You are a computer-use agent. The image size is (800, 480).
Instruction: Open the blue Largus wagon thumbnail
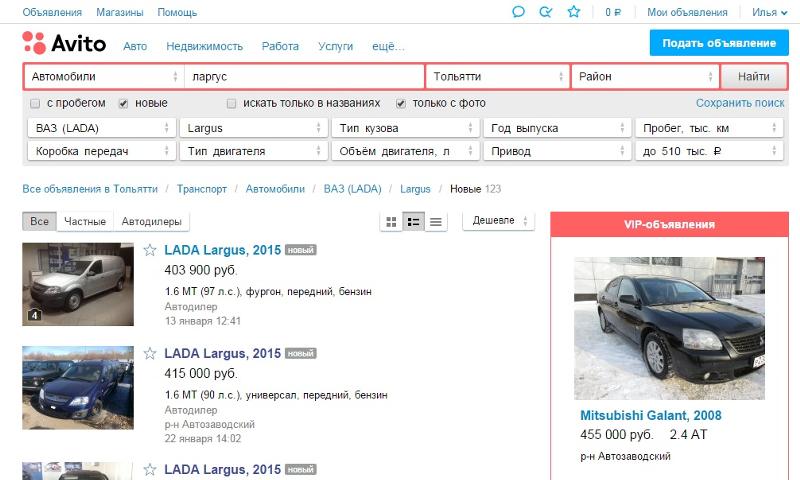coord(78,388)
